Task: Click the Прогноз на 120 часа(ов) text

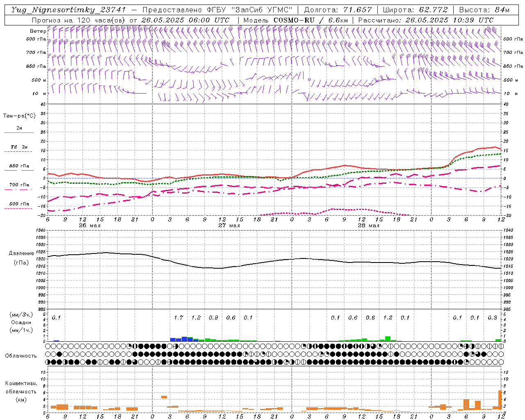Action: [x=79, y=20]
